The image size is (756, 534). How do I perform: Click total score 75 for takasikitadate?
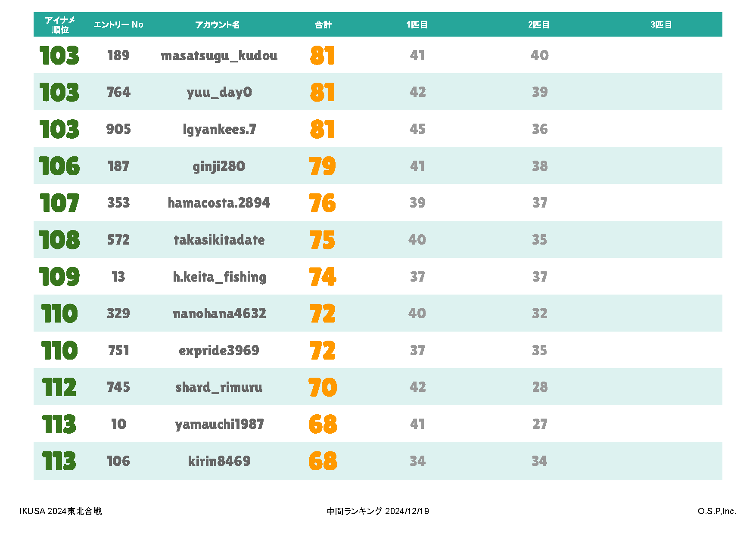click(x=322, y=240)
